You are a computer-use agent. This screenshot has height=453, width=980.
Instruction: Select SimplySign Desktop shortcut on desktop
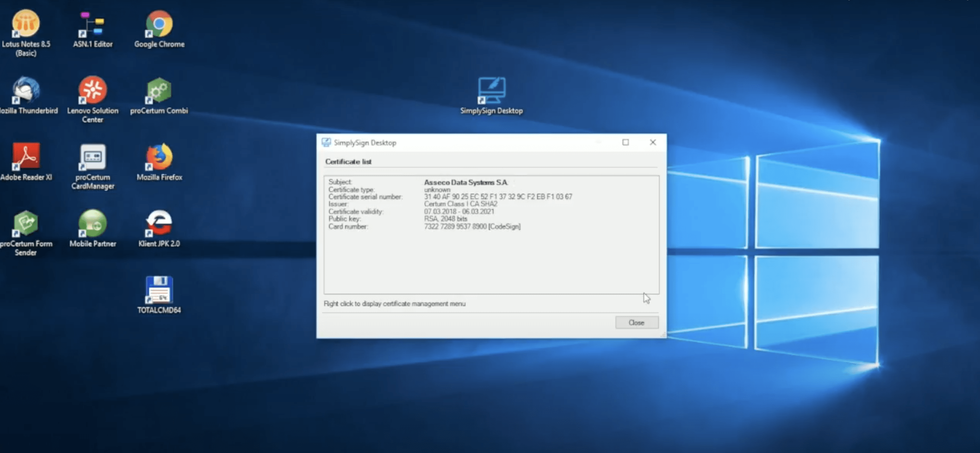(x=491, y=95)
